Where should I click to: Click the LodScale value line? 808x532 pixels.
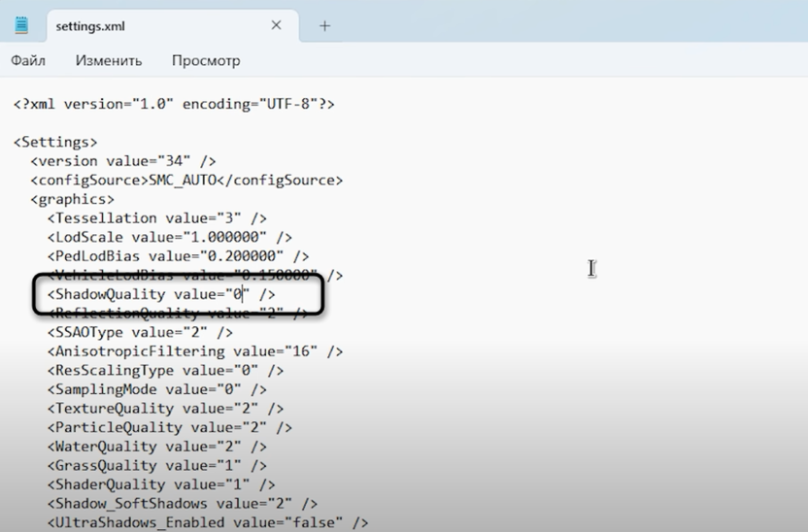click(x=170, y=238)
